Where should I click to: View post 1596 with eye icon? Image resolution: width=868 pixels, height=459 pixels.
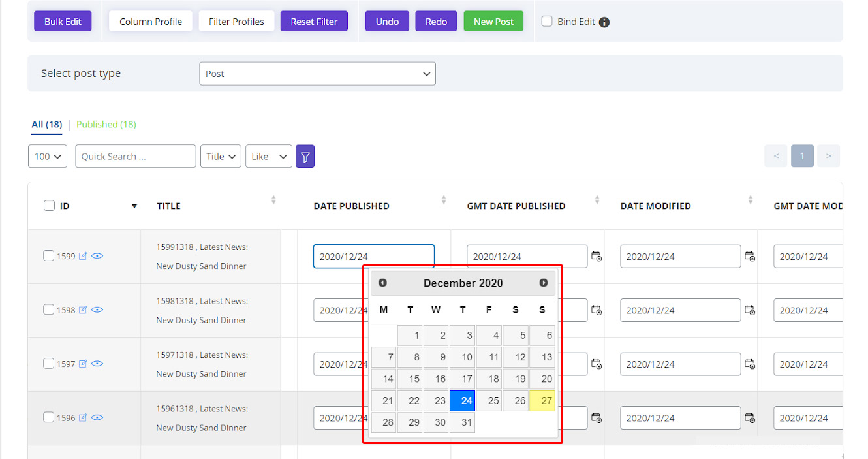point(97,418)
